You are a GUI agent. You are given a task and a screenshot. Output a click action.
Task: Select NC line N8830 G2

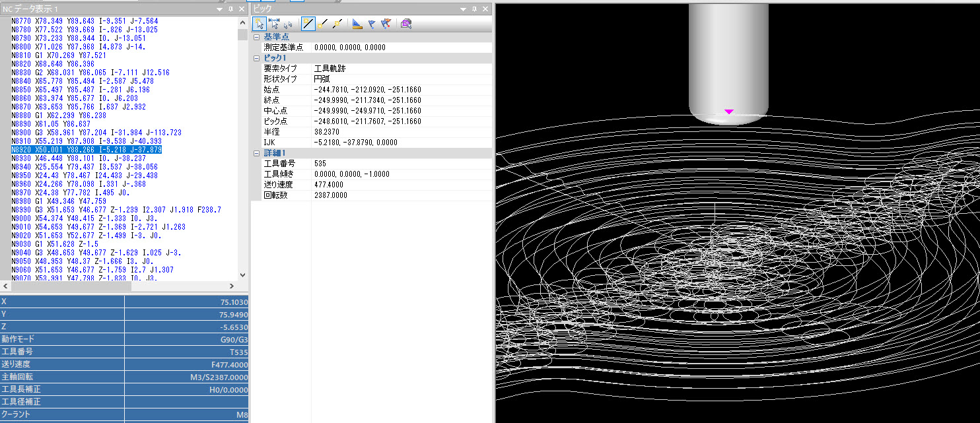tap(90, 73)
